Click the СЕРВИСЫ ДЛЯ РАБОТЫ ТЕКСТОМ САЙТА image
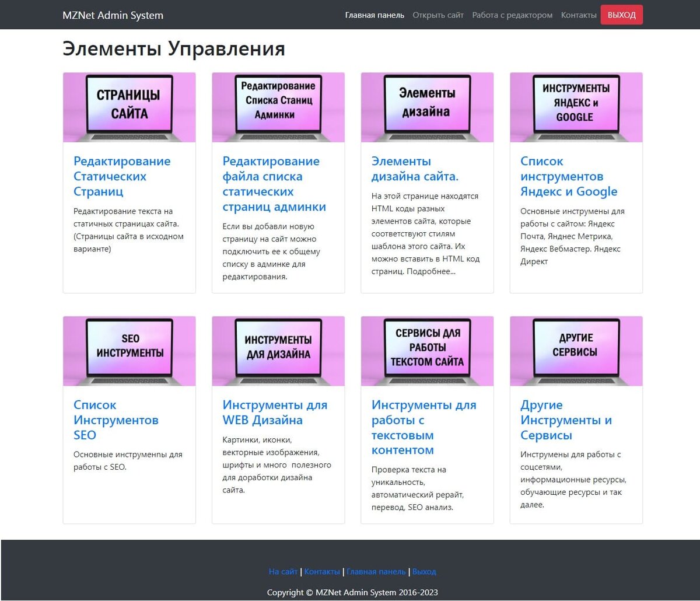Image resolution: width=700 pixels, height=601 pixels. click(x=427, y=350)
